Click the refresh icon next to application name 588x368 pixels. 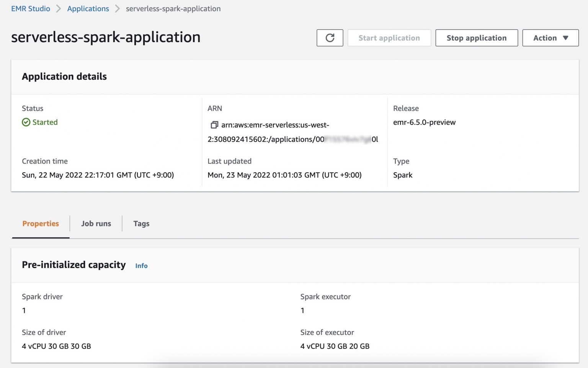330,38
